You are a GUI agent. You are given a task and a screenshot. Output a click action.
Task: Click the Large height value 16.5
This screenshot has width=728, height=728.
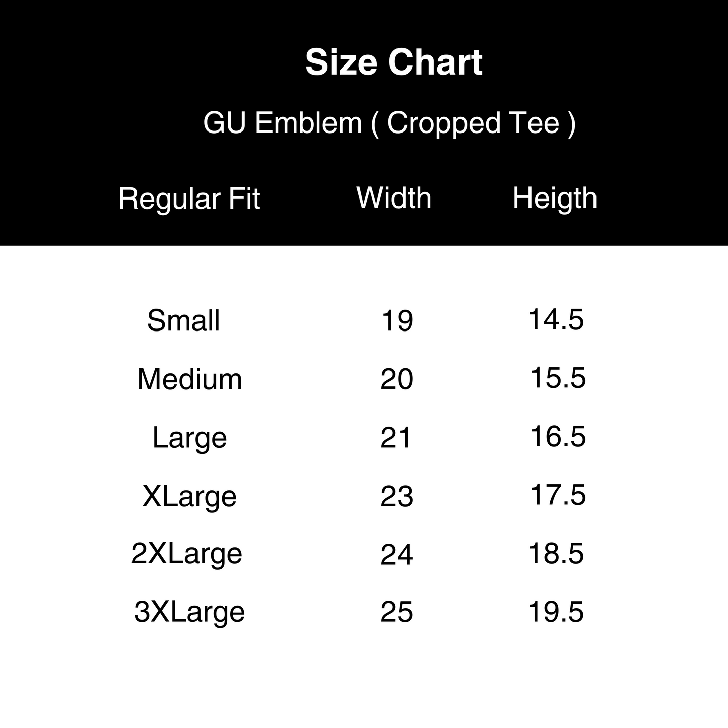tap(558, 436)
